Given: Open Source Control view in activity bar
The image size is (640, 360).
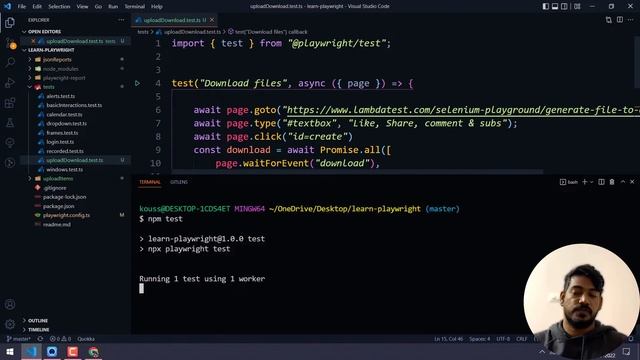Looking at the screenshot, I should click(10, 43).
